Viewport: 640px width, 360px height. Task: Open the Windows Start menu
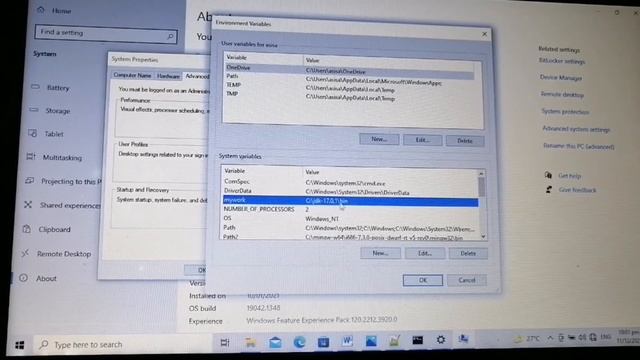[19, 345]
